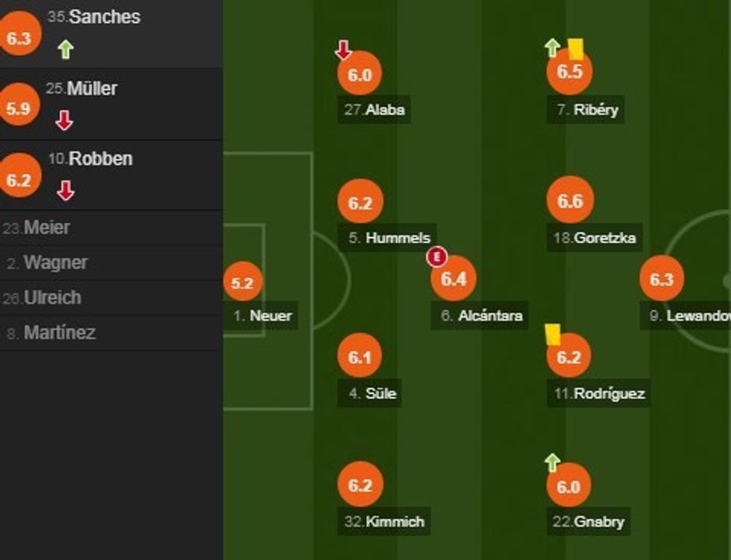731x560 pixels.
Task: Click the red arrow under Robben
Action: pyautogui.click(x=66, y=191)
